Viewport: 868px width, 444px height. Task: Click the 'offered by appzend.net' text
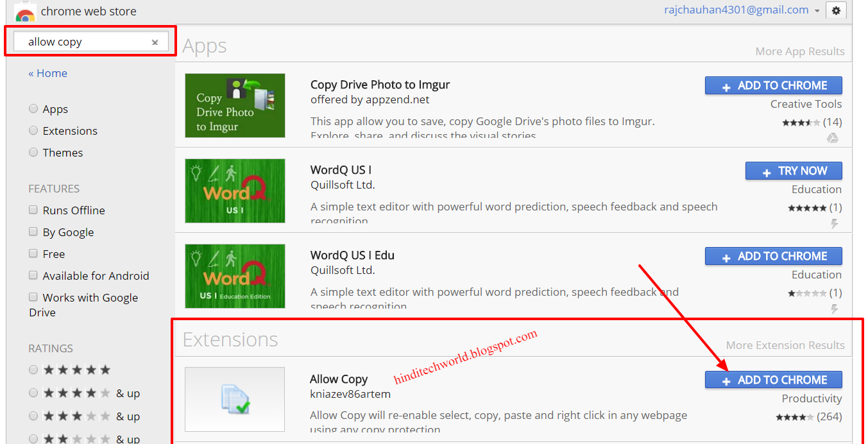pos(370,100)
